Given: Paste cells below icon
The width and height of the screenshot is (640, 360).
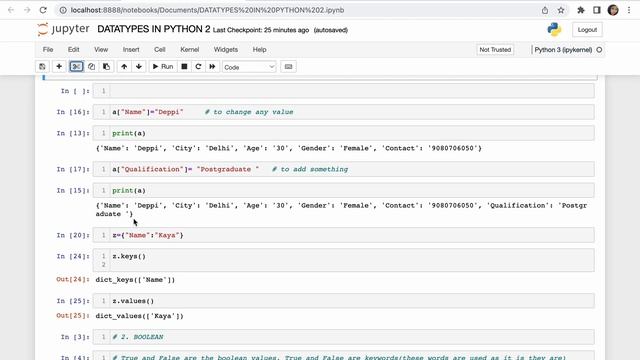Looking at the screenshot, I should [107, 67].
